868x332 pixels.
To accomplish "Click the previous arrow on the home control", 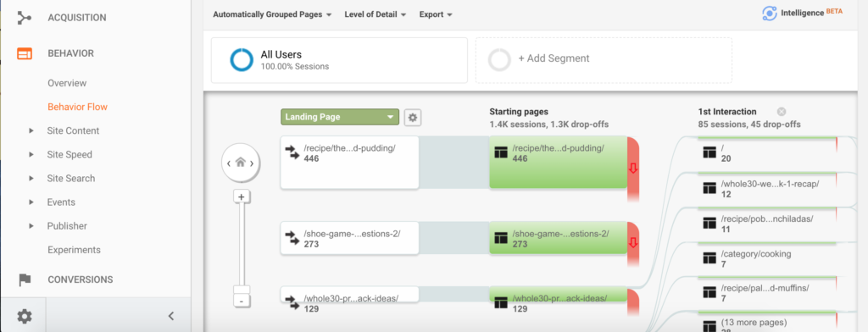I will pyautogui.click(x=229, y=163).
